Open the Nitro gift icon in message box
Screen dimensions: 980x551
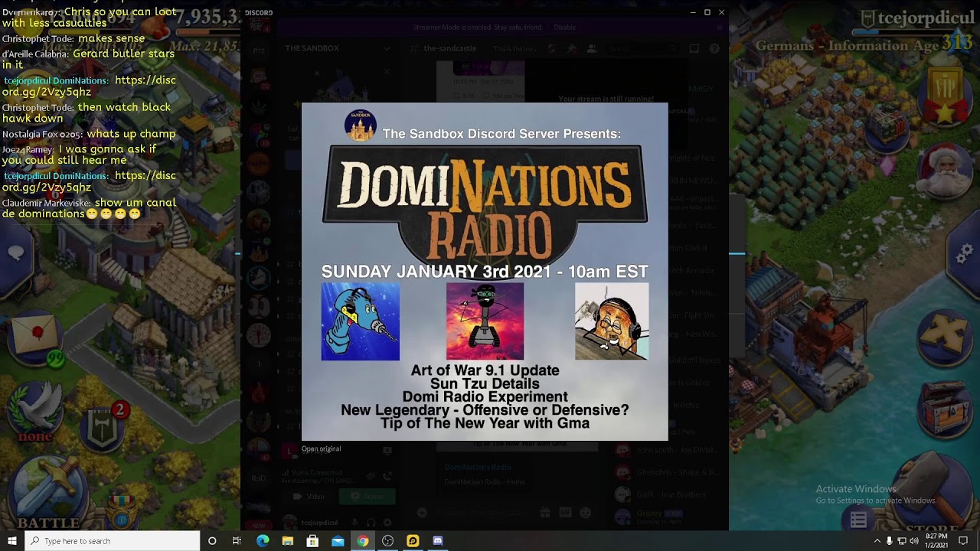pos(545,512)
